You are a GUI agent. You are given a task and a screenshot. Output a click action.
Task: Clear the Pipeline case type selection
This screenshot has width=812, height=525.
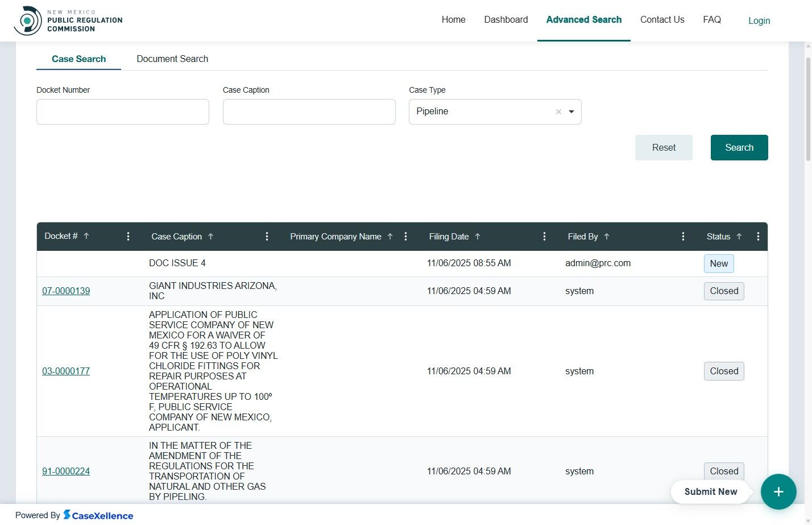pyautogui.click(x=558, y=112)
